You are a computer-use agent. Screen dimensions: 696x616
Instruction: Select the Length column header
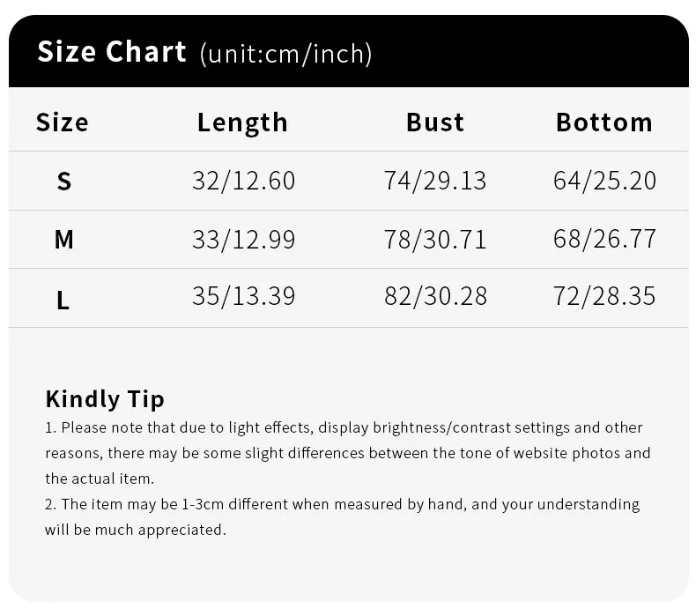point(242,123)
